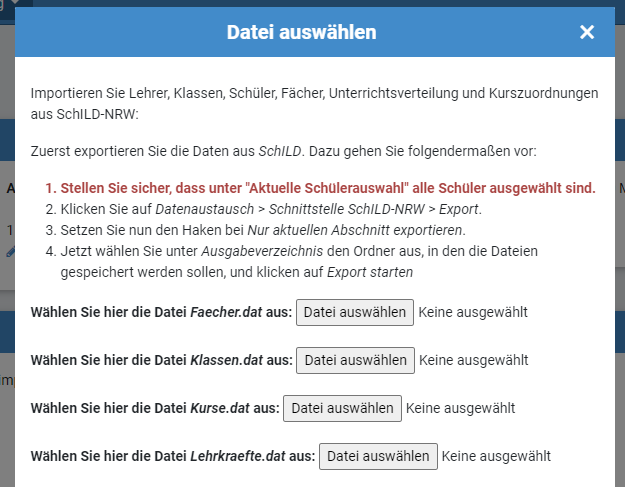
Task: Click label 'Wählen Sie hier die Datei Klassen.dat aus'
Action: click(161, 360)
